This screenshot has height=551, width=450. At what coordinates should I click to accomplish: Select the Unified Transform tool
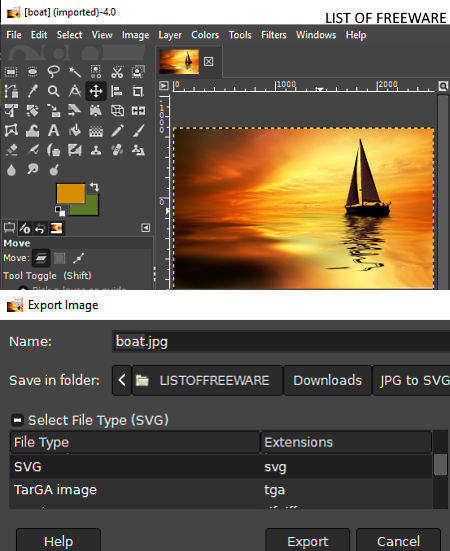11,111
